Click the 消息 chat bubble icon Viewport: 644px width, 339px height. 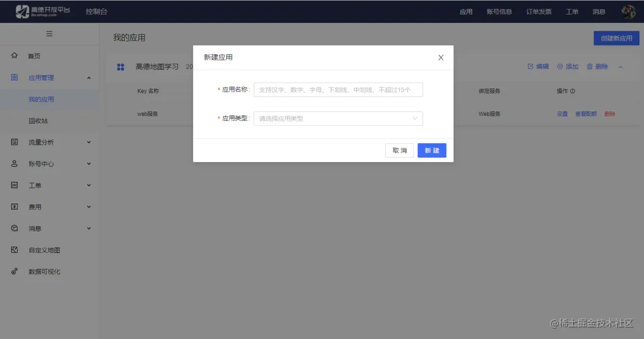[x=15, y=228]
